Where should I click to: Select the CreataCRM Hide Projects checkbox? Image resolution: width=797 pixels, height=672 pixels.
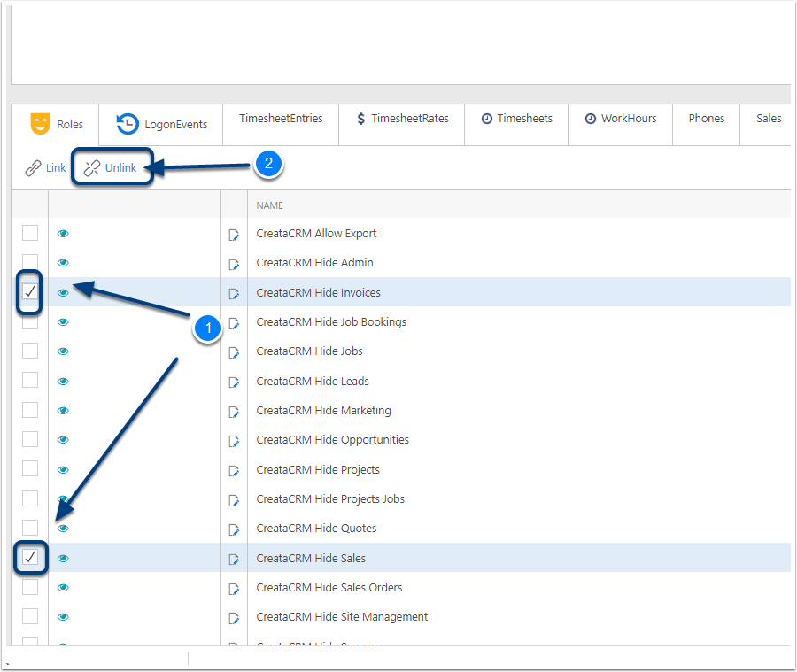point(30,468)
